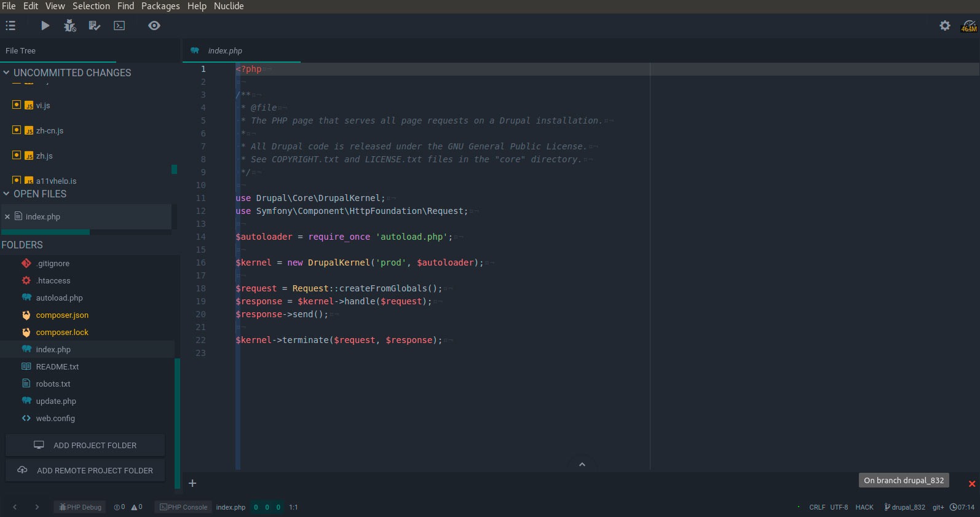The width and height of the screenshot is (980, 517).
Task: Click the Run play icon in toolbar
Action: [x=45, y=26]
